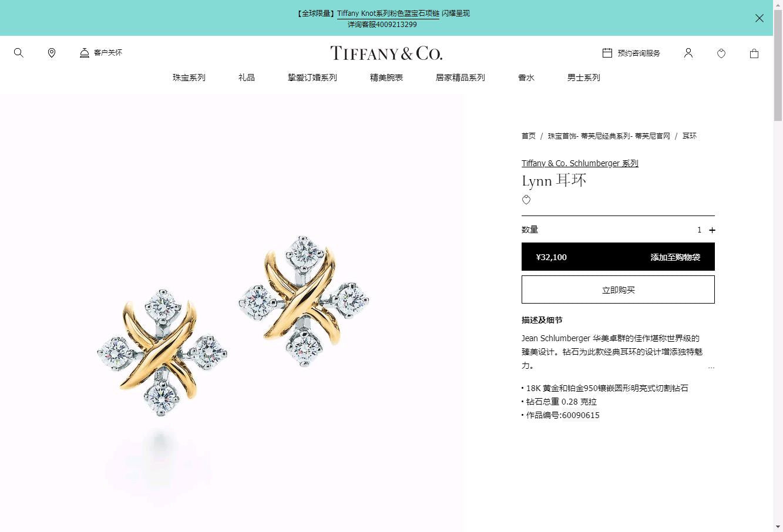Open 珠宝系列 menu
Viewport: 783px width, 532px height.
pos(189,78)
